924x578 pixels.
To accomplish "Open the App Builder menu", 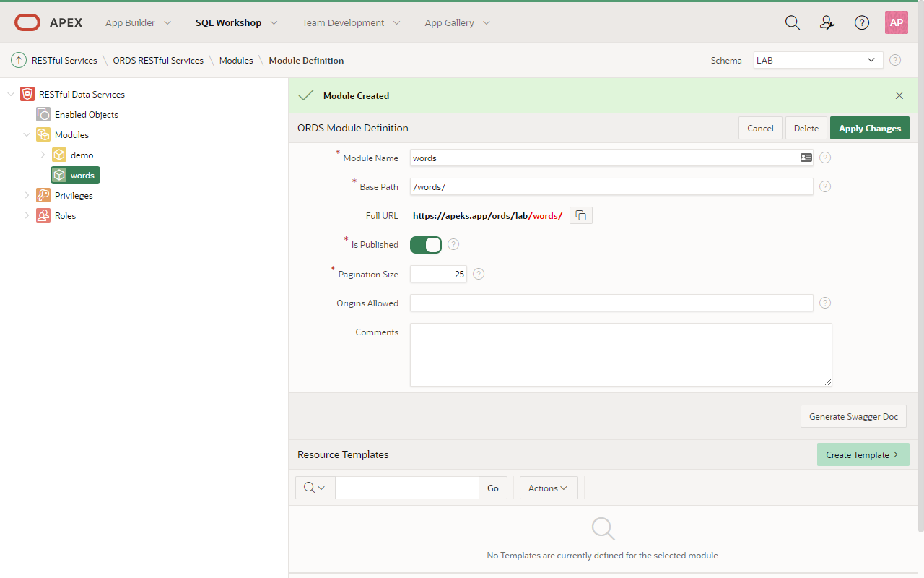I will click(138, 22).
